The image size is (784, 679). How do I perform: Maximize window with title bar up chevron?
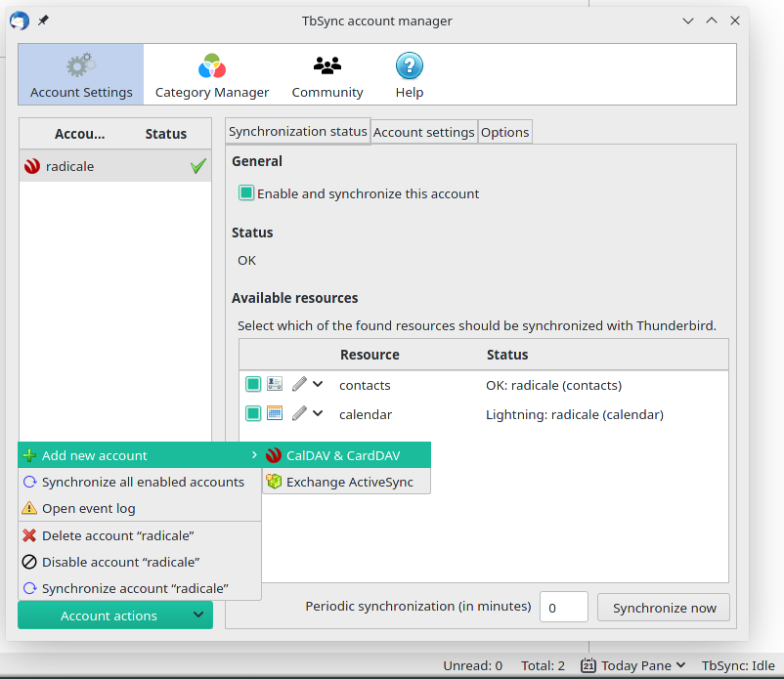coord(712,21)
